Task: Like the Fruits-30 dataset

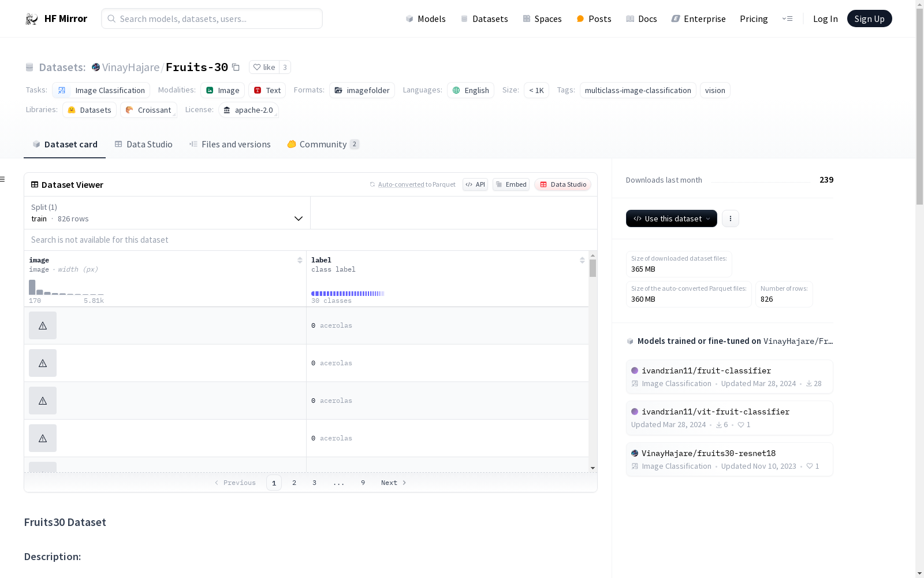Action: pyautogui.click(x=264, y=67)
